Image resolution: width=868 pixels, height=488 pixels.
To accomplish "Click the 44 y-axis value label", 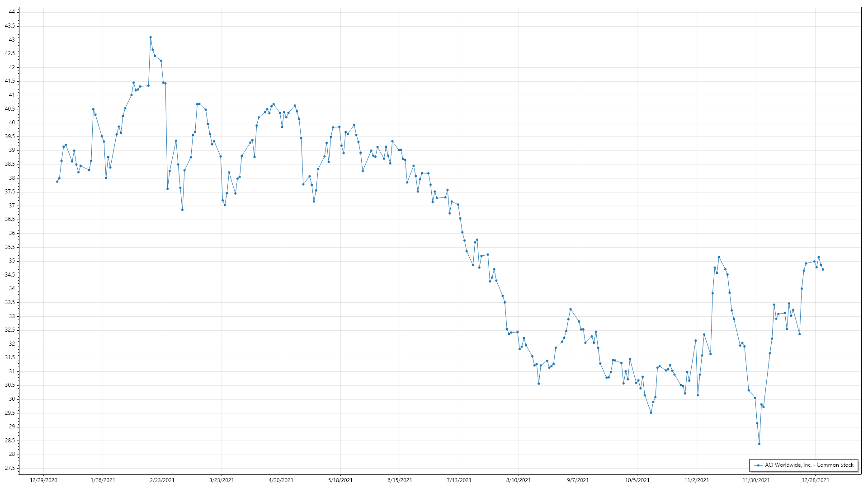I will coord(12,12).
